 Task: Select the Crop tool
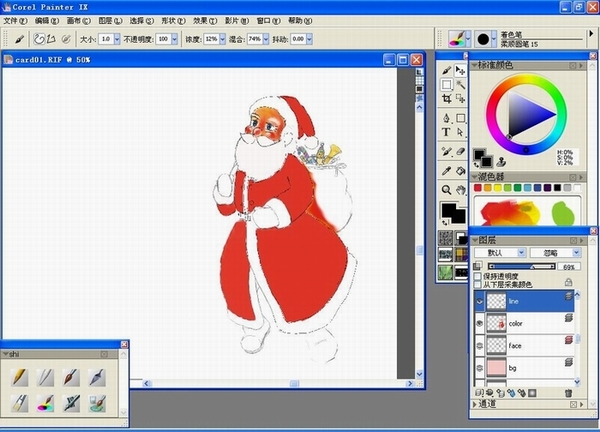(x=446, y=99)
